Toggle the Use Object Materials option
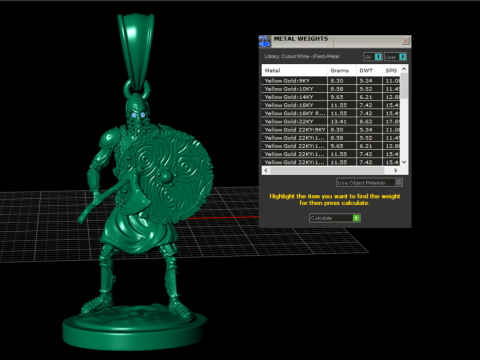Image resolution: width=480 pixels, height=360 pixels. tap(369, 183)
